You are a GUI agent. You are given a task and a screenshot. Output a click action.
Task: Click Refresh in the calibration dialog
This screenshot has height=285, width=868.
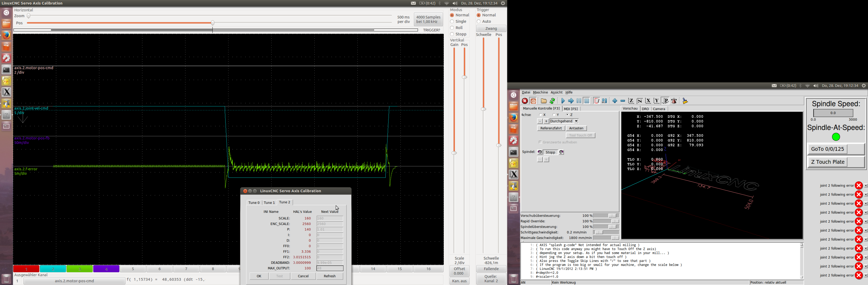330,276
